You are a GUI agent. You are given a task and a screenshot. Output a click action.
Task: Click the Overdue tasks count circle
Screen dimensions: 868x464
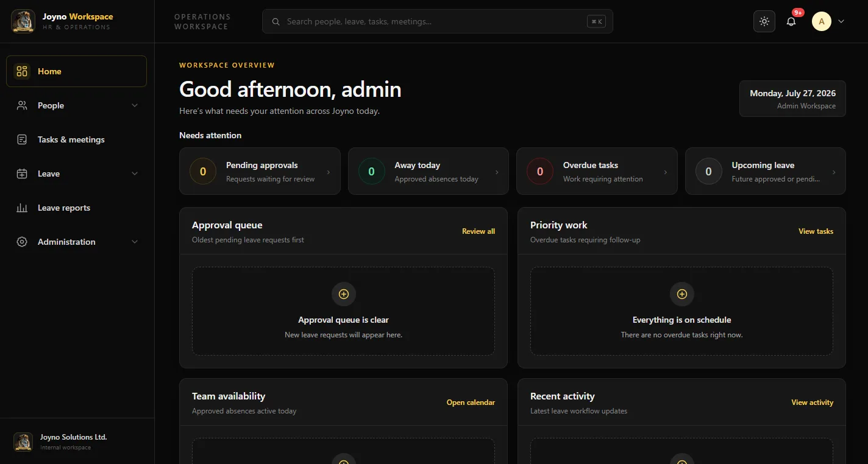[x=540, y=171]
